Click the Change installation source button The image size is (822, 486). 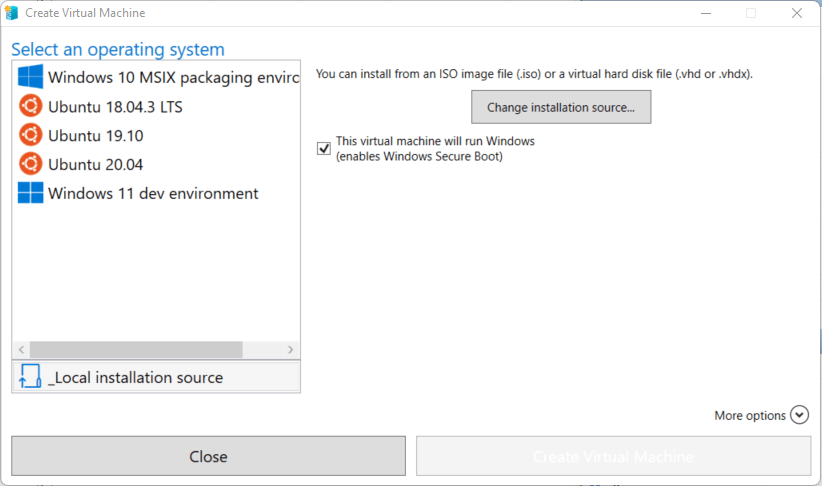561,107
